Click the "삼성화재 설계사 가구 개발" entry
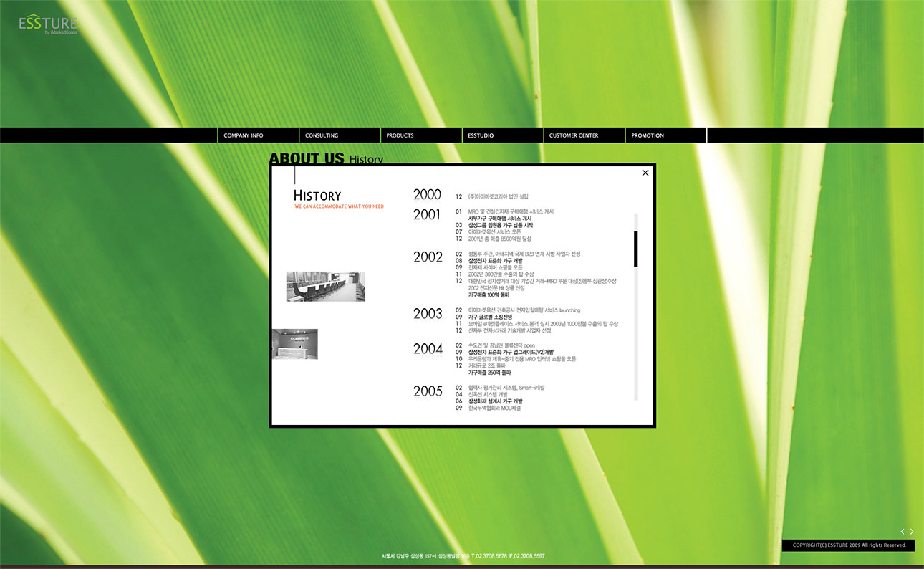This screenshot has height=569, width=924. point(495,401)
